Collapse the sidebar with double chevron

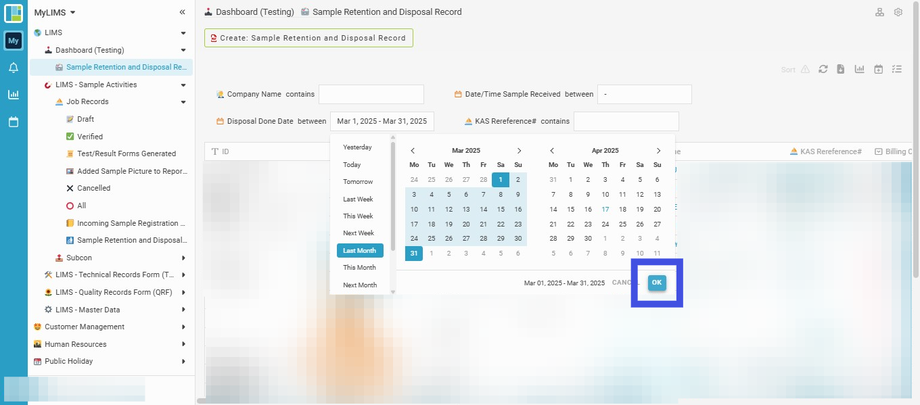[x=182, y=12]
